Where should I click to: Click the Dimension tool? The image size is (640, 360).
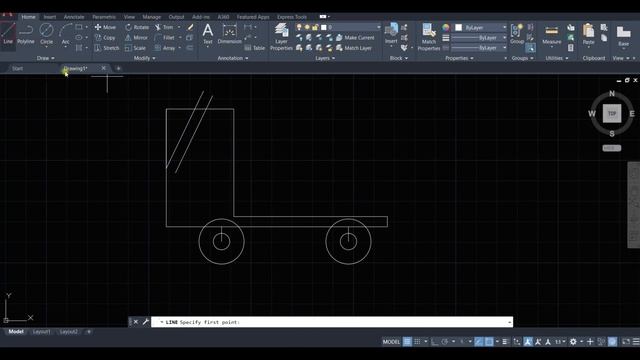point(229,34)
